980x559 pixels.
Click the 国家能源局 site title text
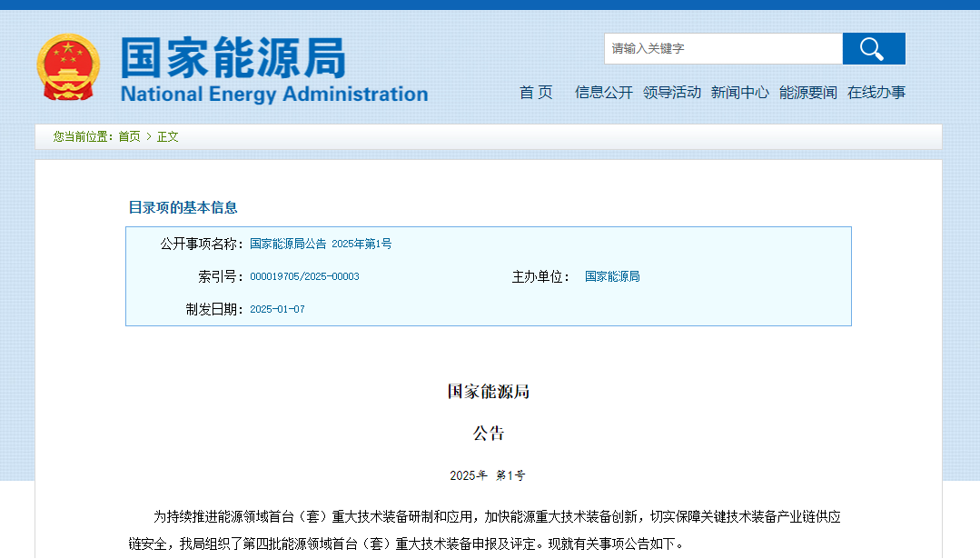pos(233,58)
